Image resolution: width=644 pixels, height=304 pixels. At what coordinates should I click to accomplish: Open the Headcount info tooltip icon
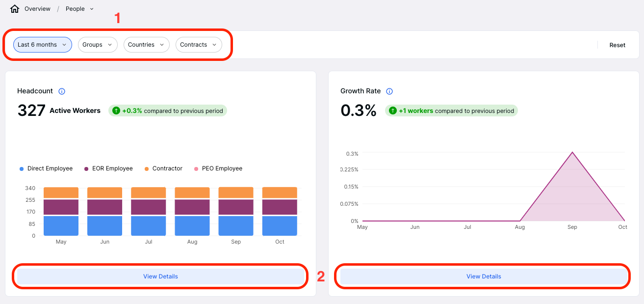point(61,91)
